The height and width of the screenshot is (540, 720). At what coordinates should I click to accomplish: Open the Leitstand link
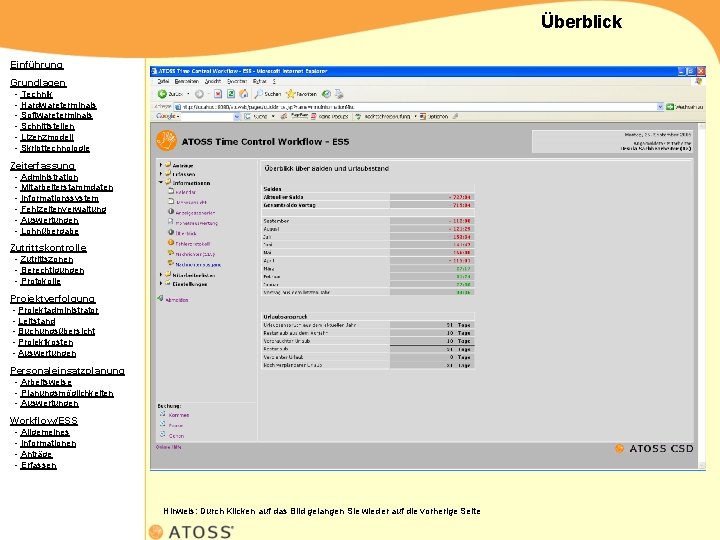click(x=37, y=321)
